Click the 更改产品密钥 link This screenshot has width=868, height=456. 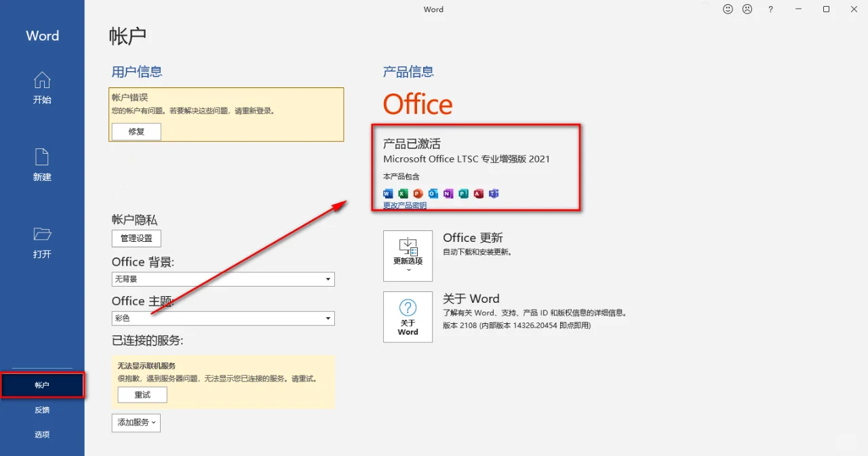pyautogui.click(x=404, y=205)
